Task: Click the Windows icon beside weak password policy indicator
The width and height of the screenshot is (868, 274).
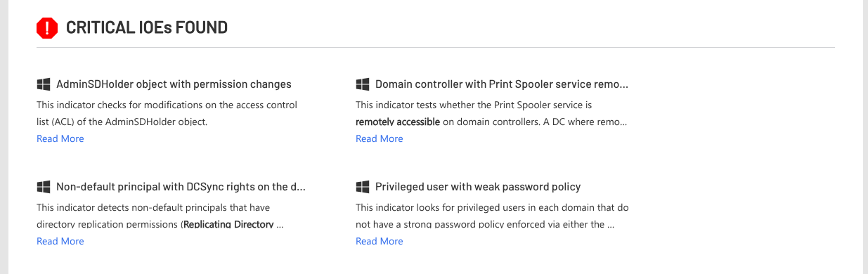Action: (363, 187)
